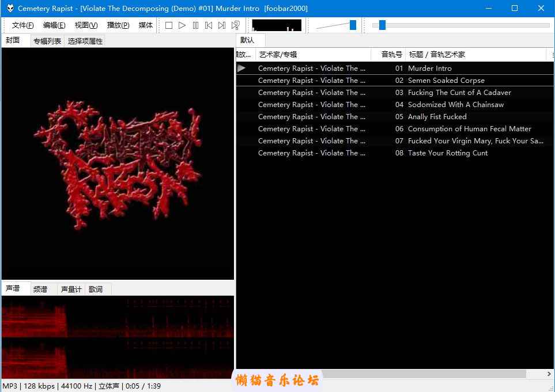555x392 pixels.
Task: Skip to the previous track
Action: [x=209, y=25]
